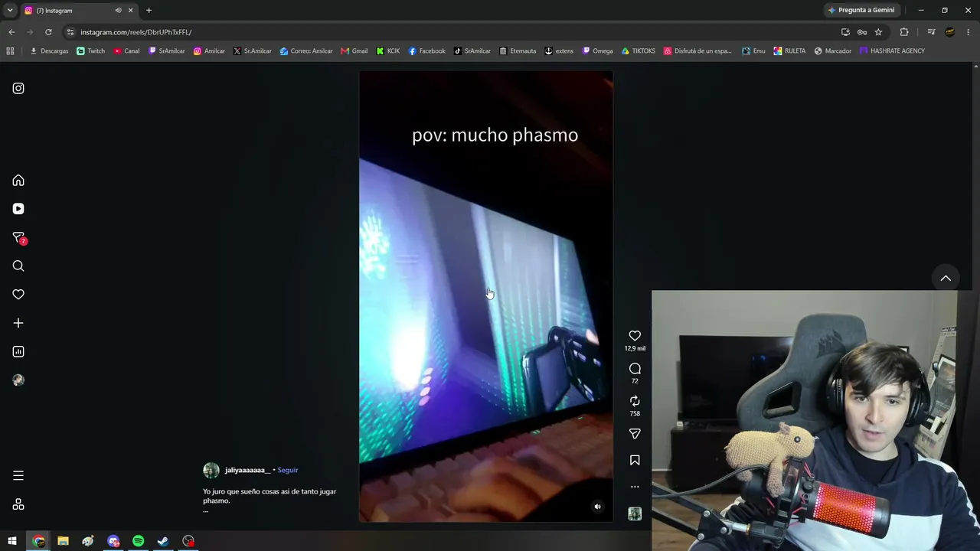
Task: Expand the reel caption ellipsis
Action: pyautogui.click(x=205, y=510)
